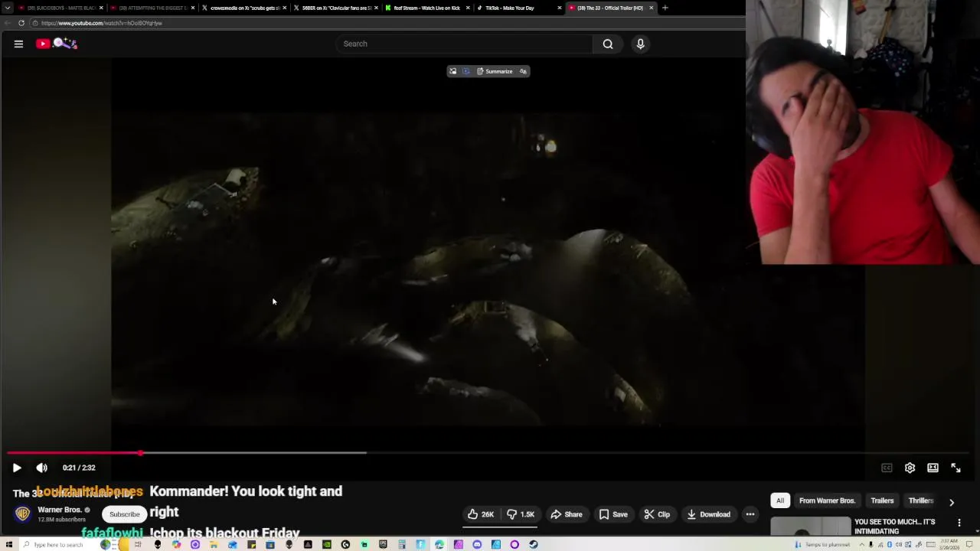
Task: Create a Clip of the video
Action: pos(657,514)
